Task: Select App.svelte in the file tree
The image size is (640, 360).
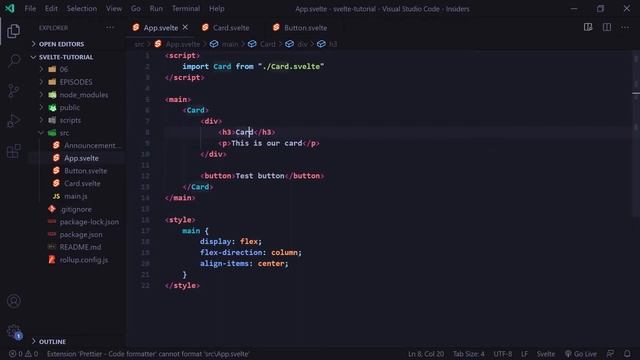Action: pyautogui.click(x=81, y=158)
